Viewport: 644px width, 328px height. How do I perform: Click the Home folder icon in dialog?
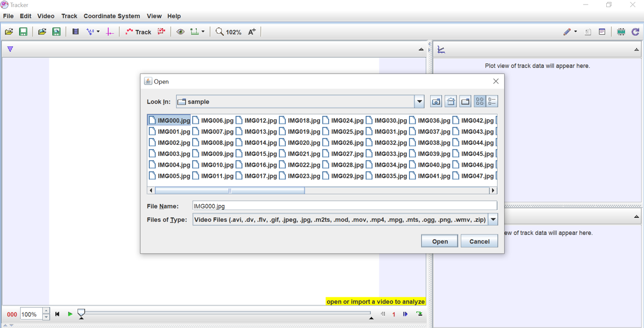[451, 102]
